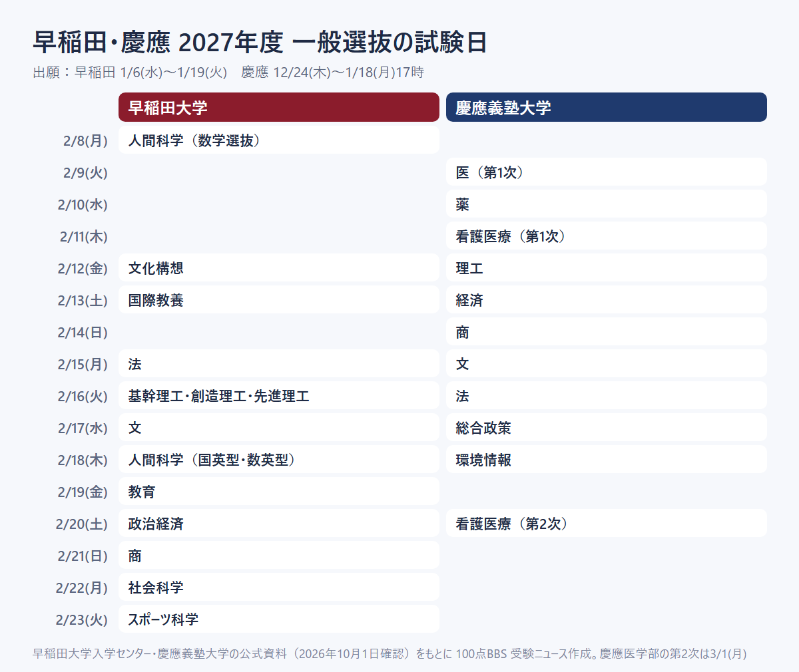The width and height of the screenshot is (799, 672).
Task: Click the 理工 cell
Action: (x=607, y=267)
